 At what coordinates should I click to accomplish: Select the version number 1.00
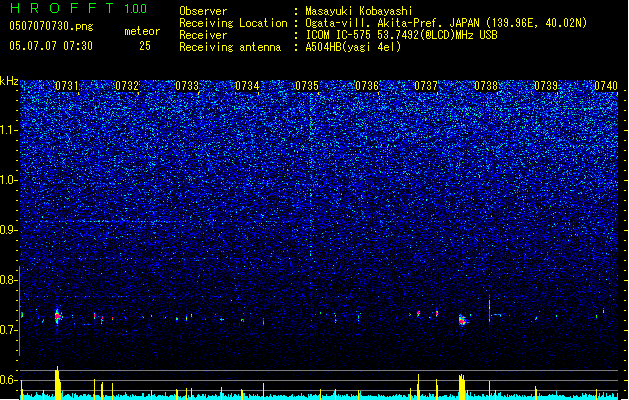pos(136,9)
